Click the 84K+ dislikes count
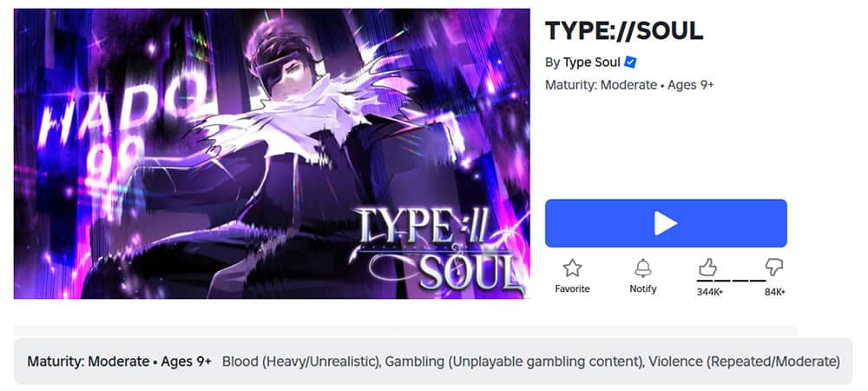The width and height of the screenshot is (868, 391). [x=774, y=292]
